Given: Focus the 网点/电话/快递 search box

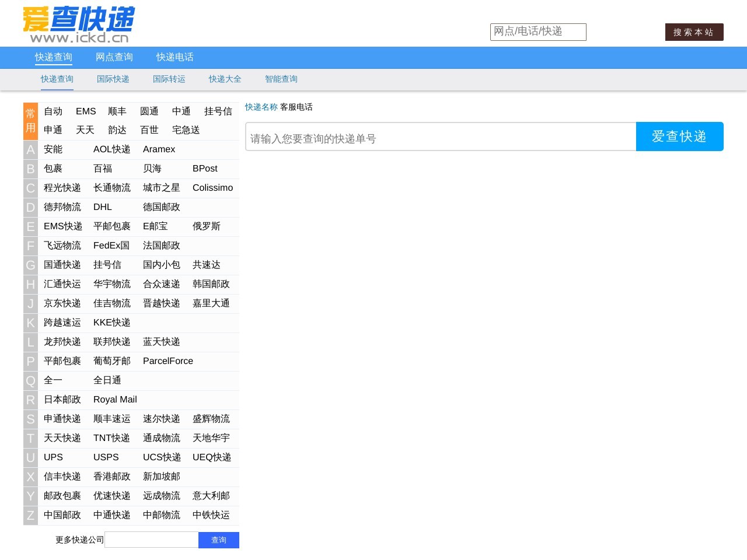Looking at the screenshot, I should (537, 32).
